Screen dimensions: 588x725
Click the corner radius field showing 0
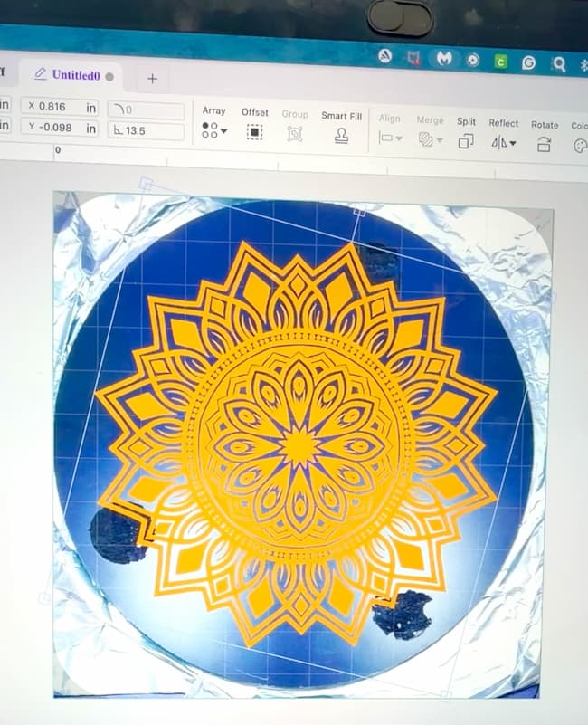[x=146, y=110]
